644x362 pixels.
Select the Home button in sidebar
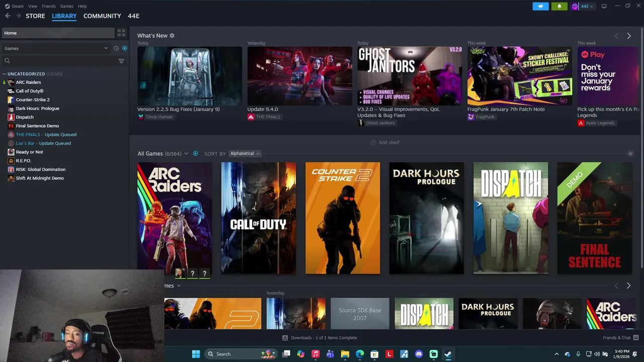pos(57,33)
